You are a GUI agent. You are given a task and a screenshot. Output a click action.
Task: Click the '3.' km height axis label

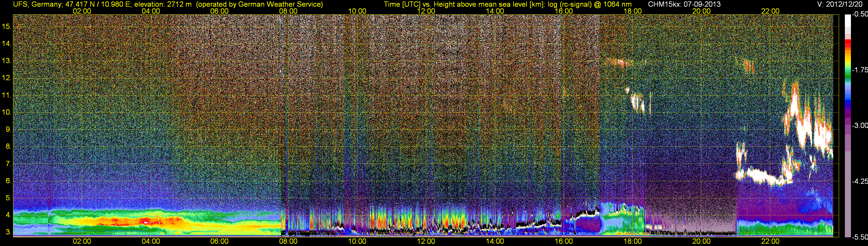8,232
